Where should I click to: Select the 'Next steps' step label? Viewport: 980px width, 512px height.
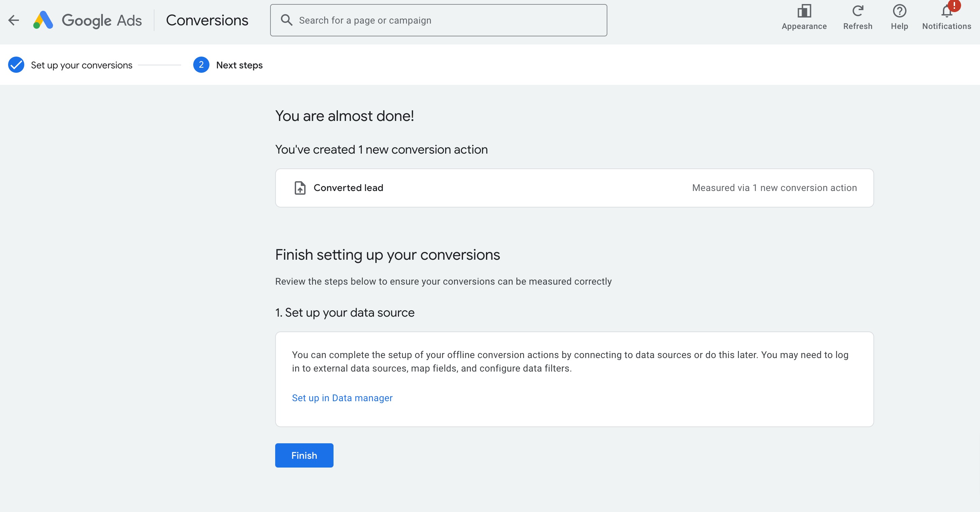tap(239, 65)
